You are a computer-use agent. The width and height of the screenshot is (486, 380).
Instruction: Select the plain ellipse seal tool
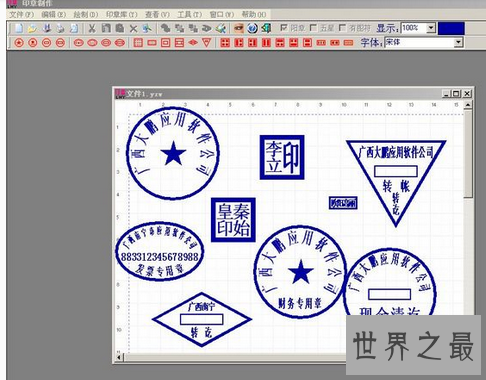[x=92, y=43]
